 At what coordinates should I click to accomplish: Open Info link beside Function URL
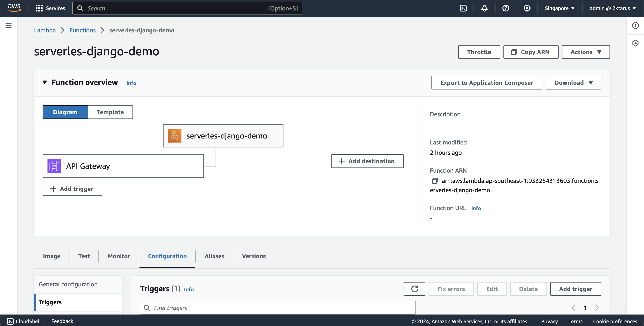(476, 208)
